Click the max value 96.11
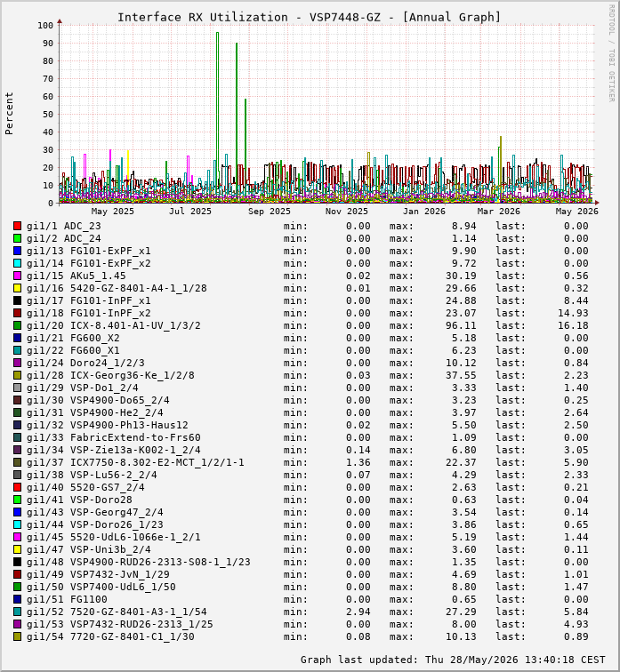The width and height of the screenshot is (620, 672). pos(461,325)
